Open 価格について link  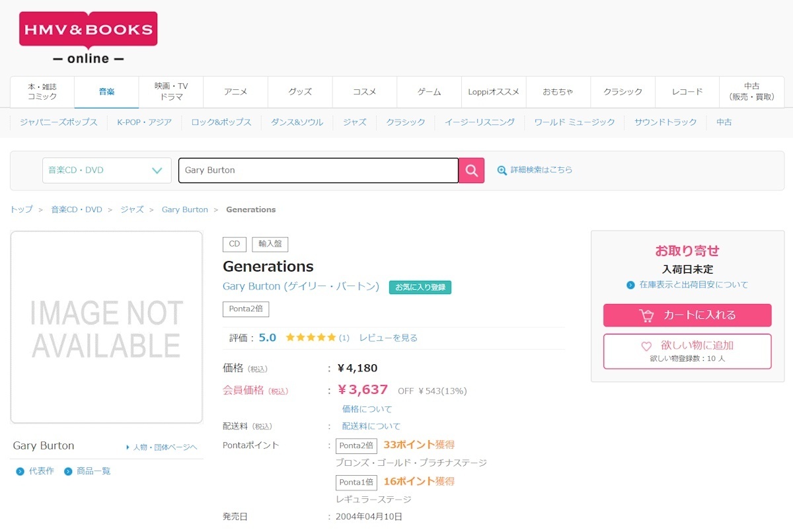(x=367, y=409)
